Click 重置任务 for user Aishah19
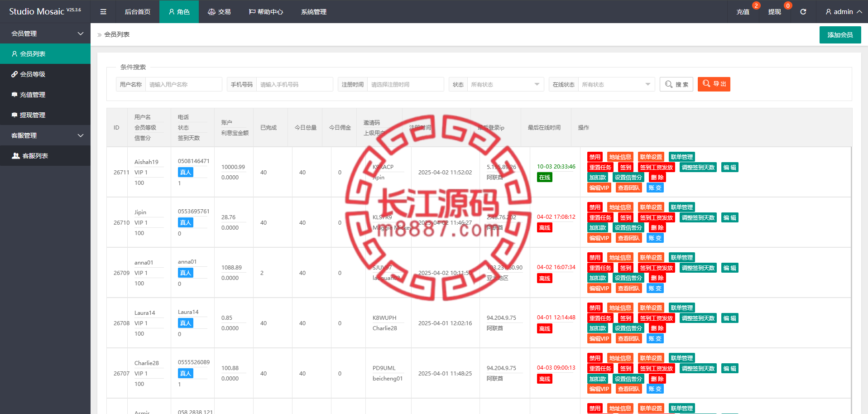The image size is (868, 414). [x=600, y=168]
